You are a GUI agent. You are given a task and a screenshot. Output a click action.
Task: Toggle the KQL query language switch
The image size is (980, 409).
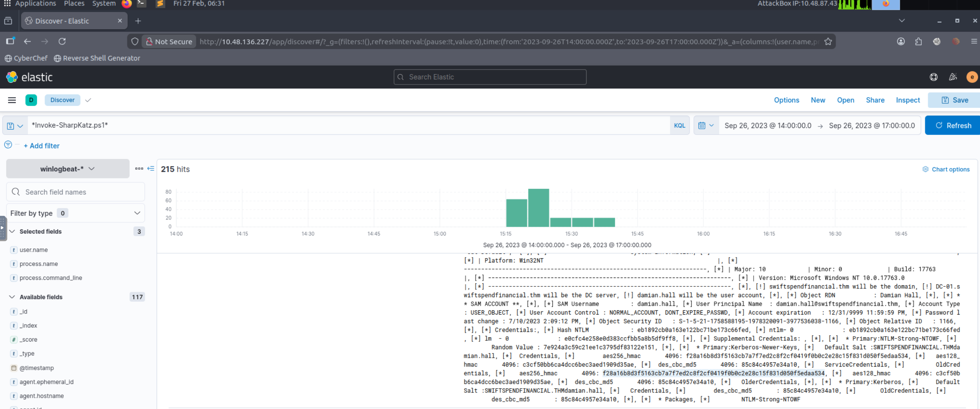[679, 126]
